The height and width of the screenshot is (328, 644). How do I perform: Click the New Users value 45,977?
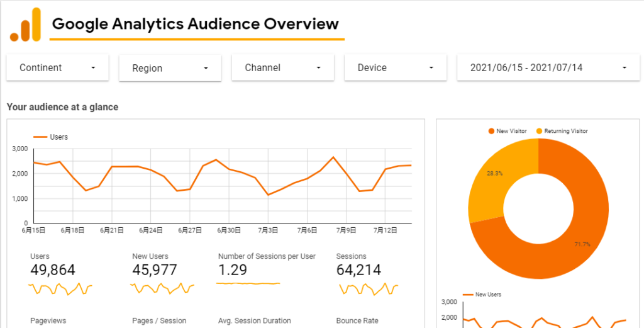pos(155,270)
